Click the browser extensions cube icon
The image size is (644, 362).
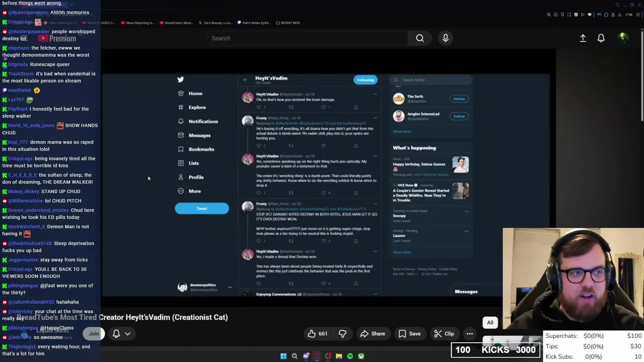606,15
